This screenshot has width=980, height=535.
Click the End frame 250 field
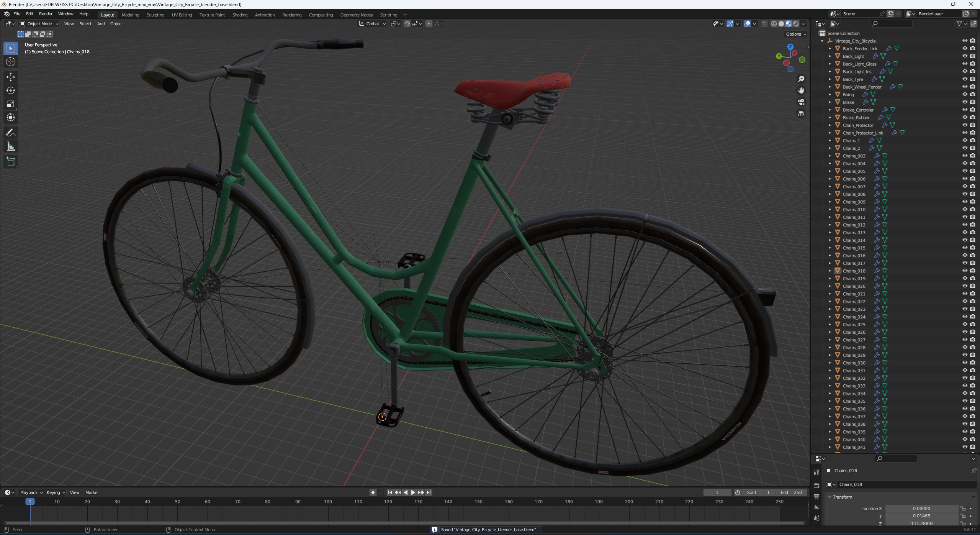791,492
